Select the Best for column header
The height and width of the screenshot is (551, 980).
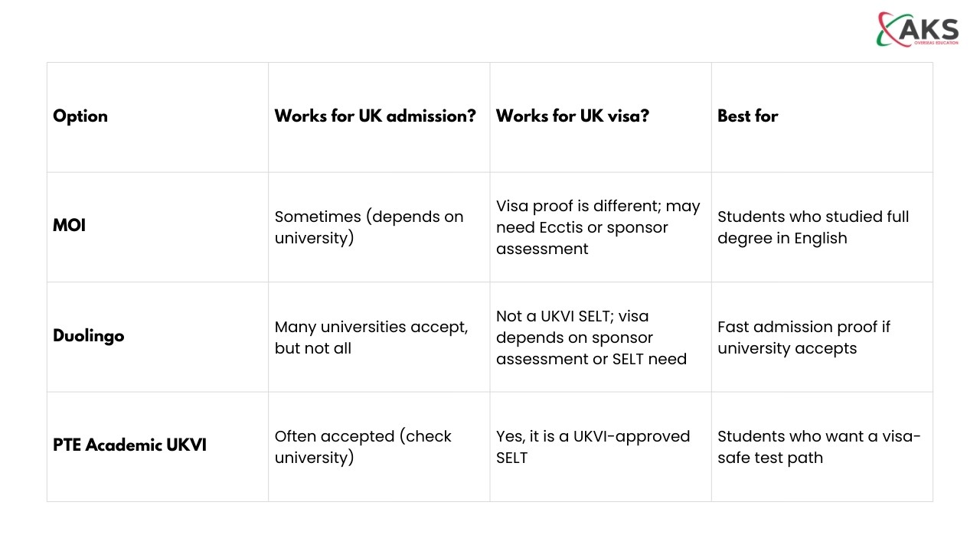(x=747, y=116)
